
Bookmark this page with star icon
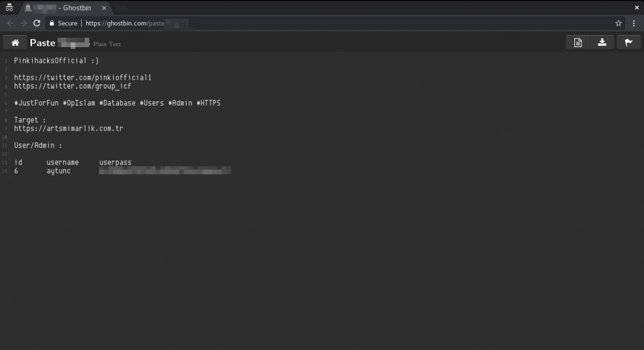(x=619, y=23)
